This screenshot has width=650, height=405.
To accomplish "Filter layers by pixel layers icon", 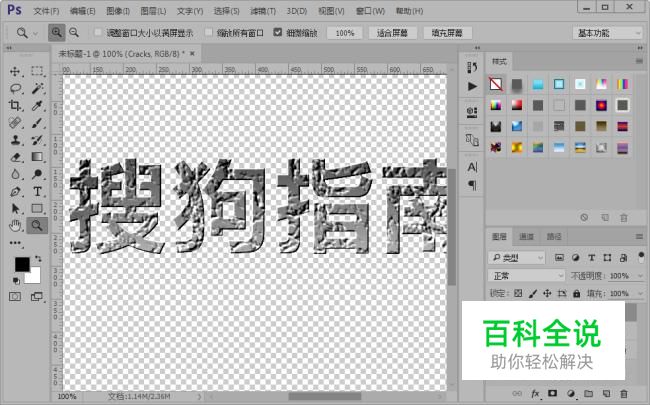I will [x=559, y=258].
